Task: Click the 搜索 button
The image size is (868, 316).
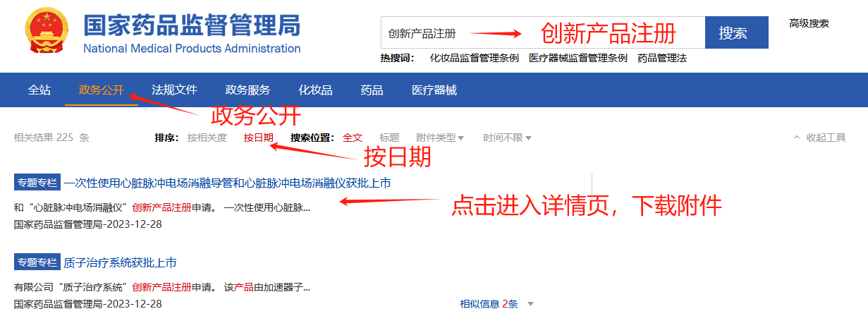Action: pos(737,32)
